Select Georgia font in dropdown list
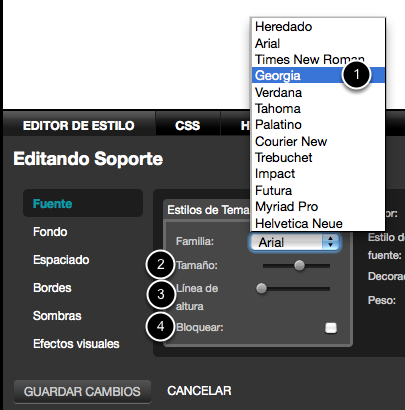 (x=318, y=75)
